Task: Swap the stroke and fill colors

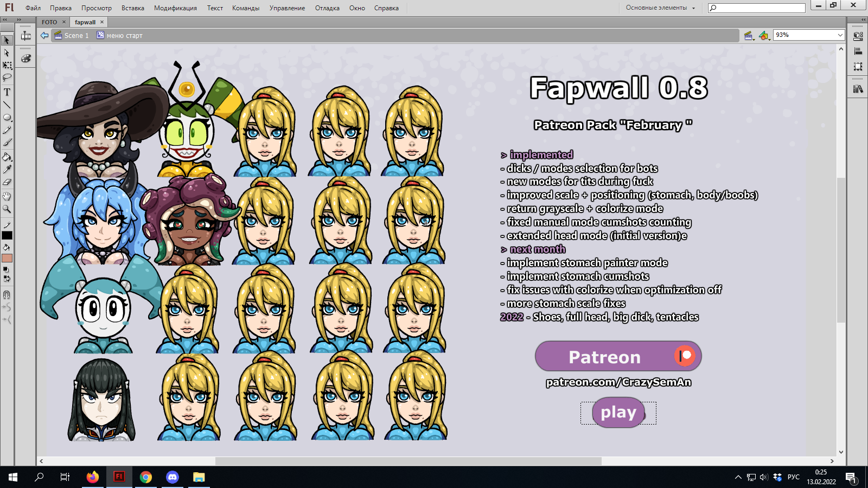Action: point(7,279)
